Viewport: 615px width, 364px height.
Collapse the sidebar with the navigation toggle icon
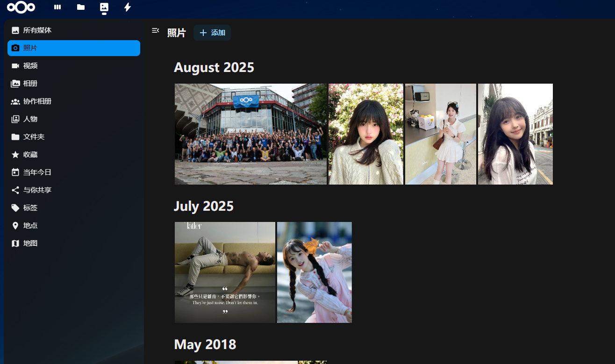coord(156,30)
